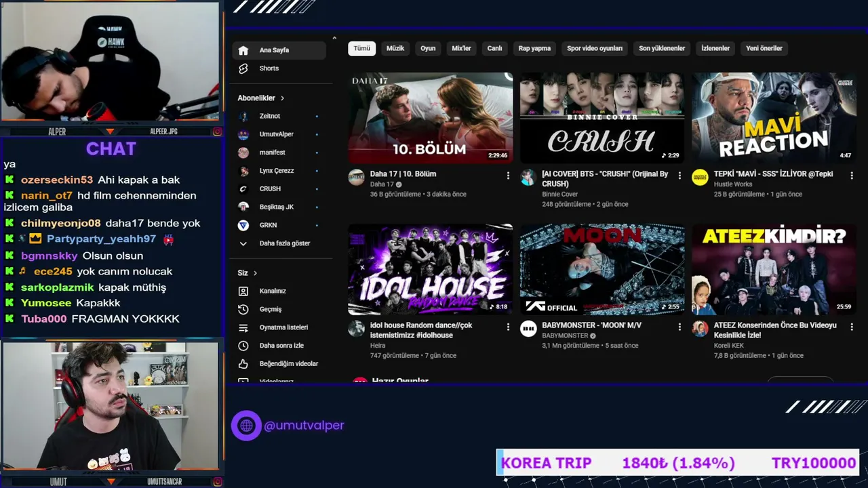Open the TEPKİ MAVİ - SSS İZLİYOR title
The height and width of the screenshot is (488, 868).
(x=774, y=174)
